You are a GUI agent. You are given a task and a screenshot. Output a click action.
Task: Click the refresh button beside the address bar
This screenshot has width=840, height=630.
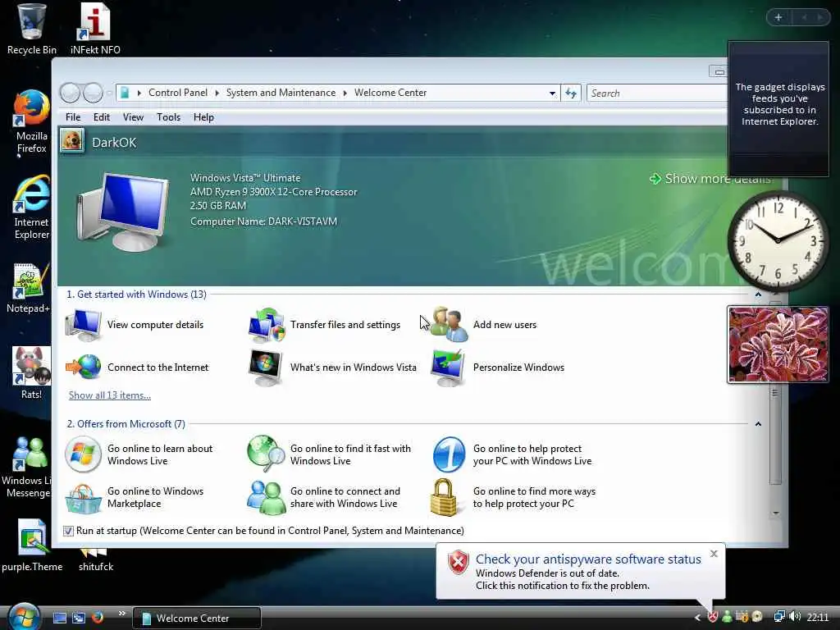[x=571, y=94]
